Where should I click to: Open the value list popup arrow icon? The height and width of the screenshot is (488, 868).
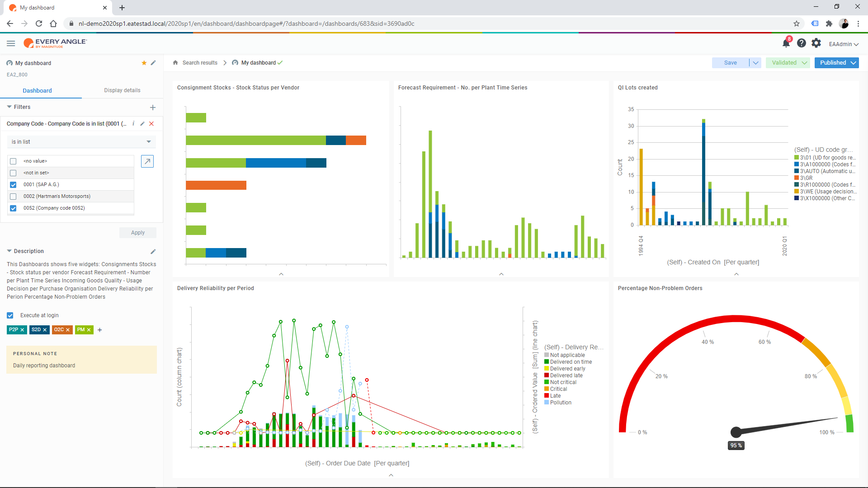pos(147,161)
